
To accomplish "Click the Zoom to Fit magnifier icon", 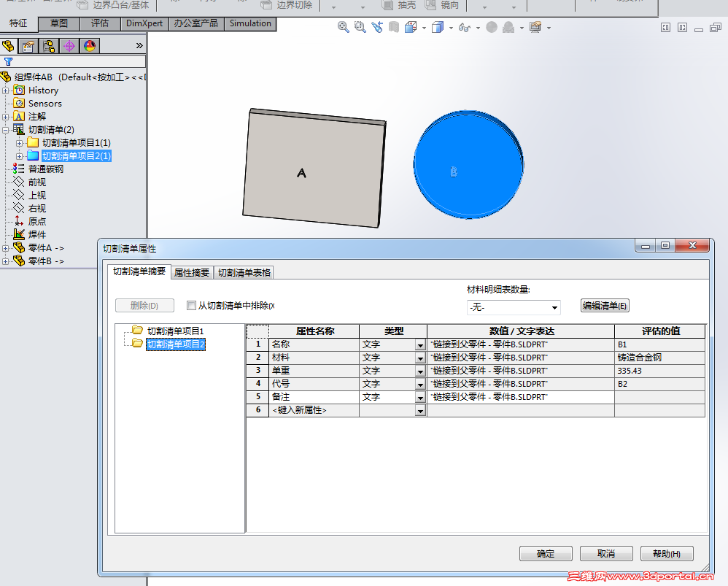I will coord(343,28).
